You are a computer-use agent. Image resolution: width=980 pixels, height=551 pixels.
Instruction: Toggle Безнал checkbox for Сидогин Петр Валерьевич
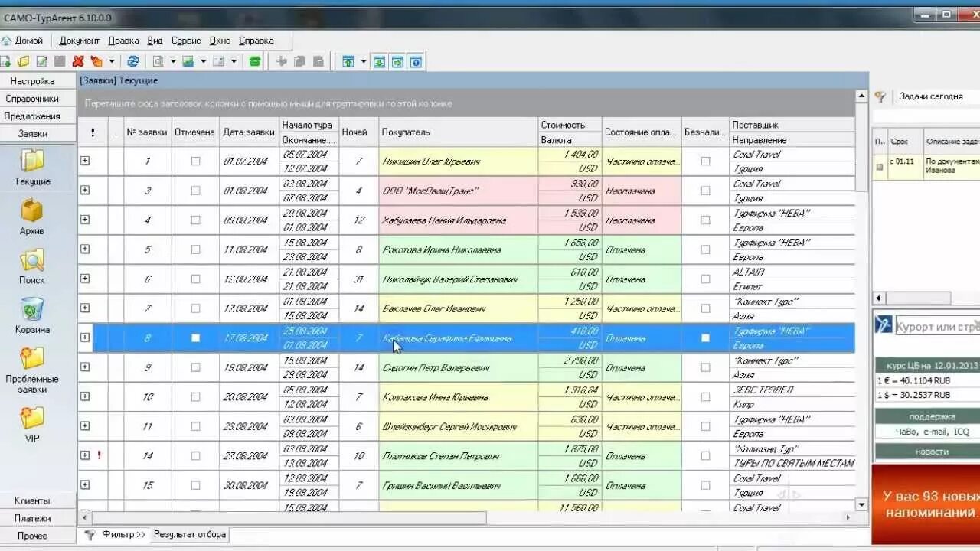(705, 367)
